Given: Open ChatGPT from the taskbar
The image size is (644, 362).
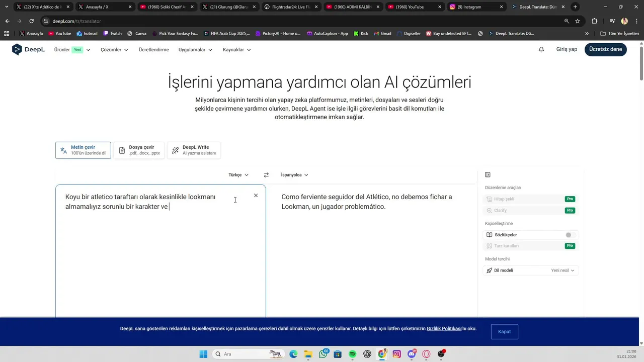Looking at the screenshot, I should (367, 354).
